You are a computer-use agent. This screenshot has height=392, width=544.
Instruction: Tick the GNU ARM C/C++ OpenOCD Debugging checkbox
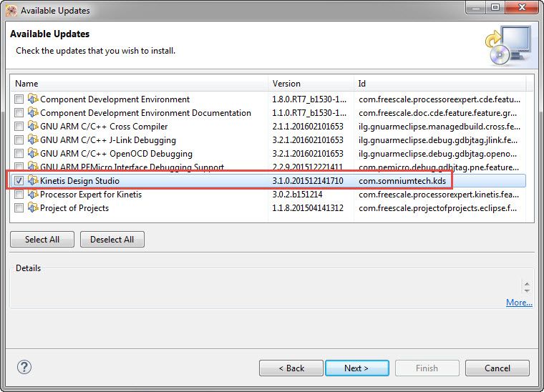[x=19, y=154]
